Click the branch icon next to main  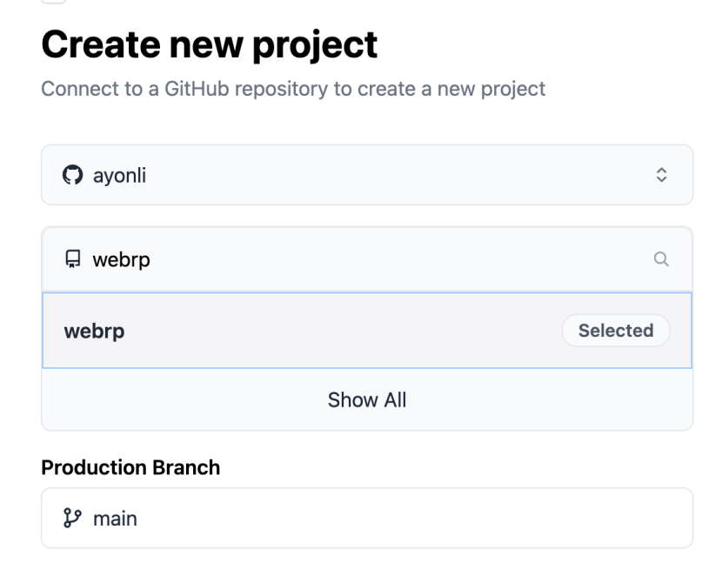click(72, 519)
